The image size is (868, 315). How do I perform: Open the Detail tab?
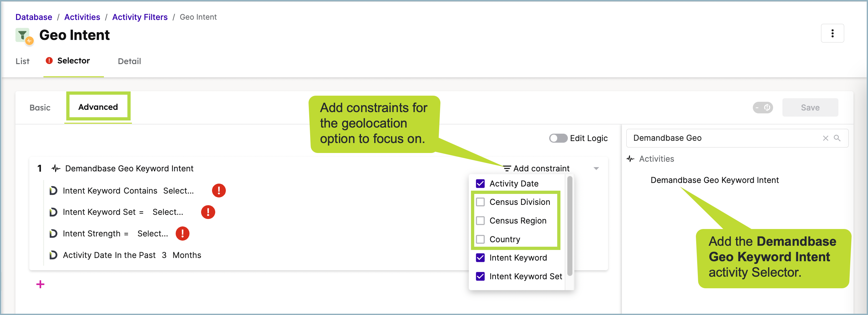[x=129, y=61]
